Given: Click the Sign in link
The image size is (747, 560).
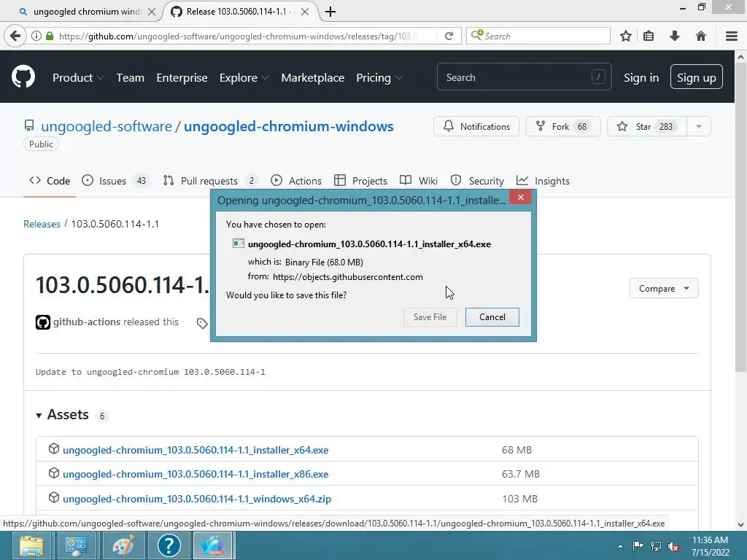Looking at the screenshot, I should point(641,77).
